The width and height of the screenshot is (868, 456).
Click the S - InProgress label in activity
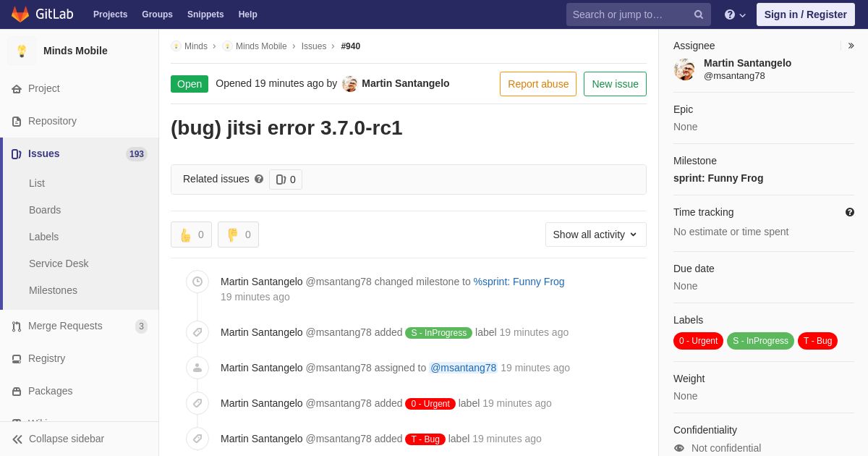pyautogui.click(x=438, y=333)
